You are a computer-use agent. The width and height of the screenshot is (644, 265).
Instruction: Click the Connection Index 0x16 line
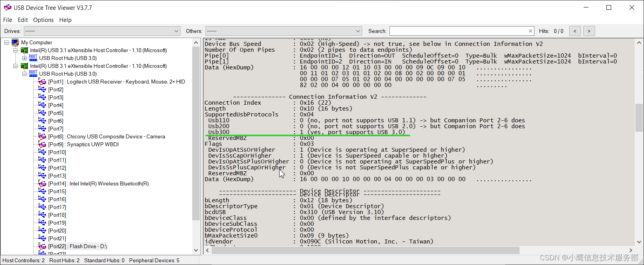point(267,103)
